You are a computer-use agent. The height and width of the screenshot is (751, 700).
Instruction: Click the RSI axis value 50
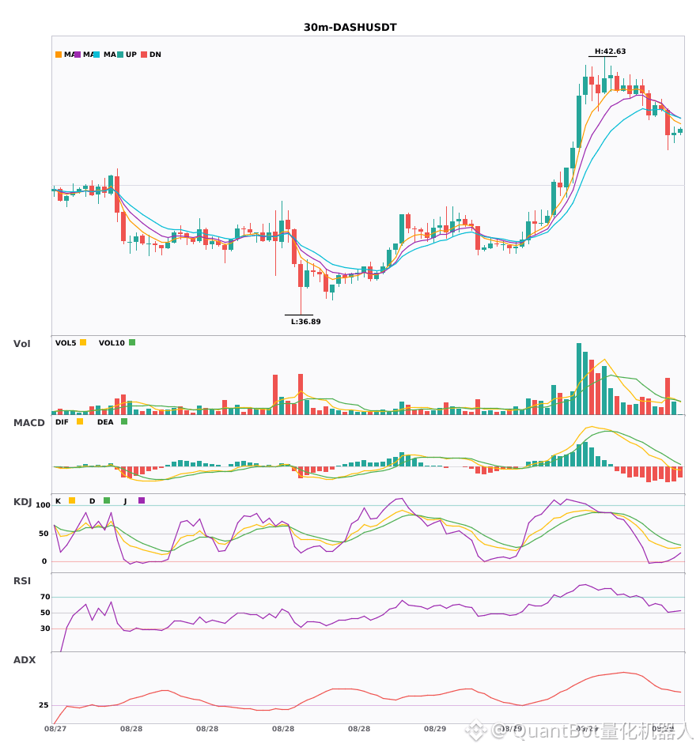coord(45,613)
